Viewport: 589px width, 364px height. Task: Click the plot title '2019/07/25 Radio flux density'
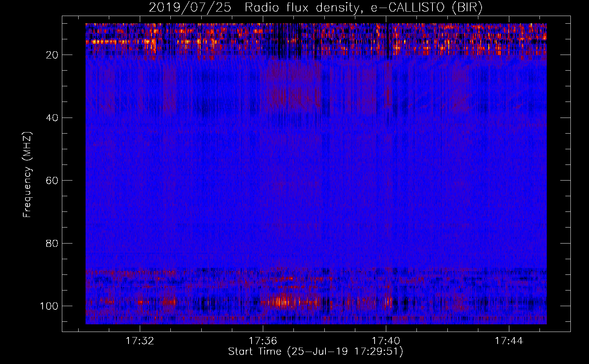[316, 7]
